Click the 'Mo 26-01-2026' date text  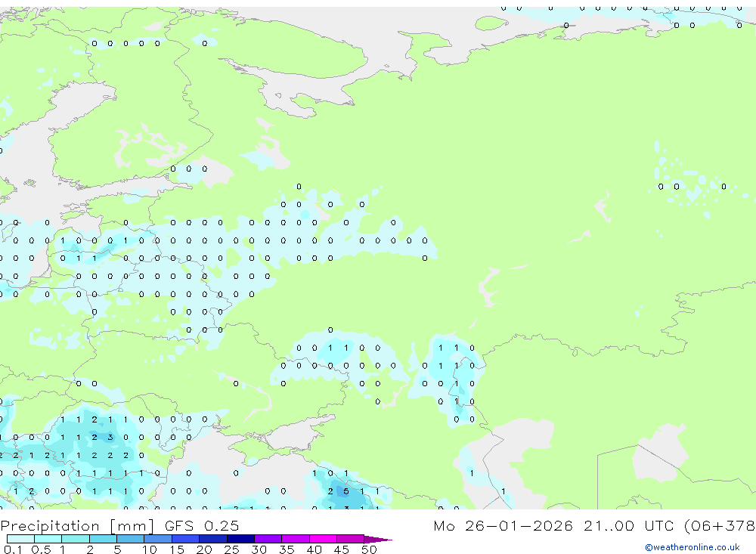503,525
